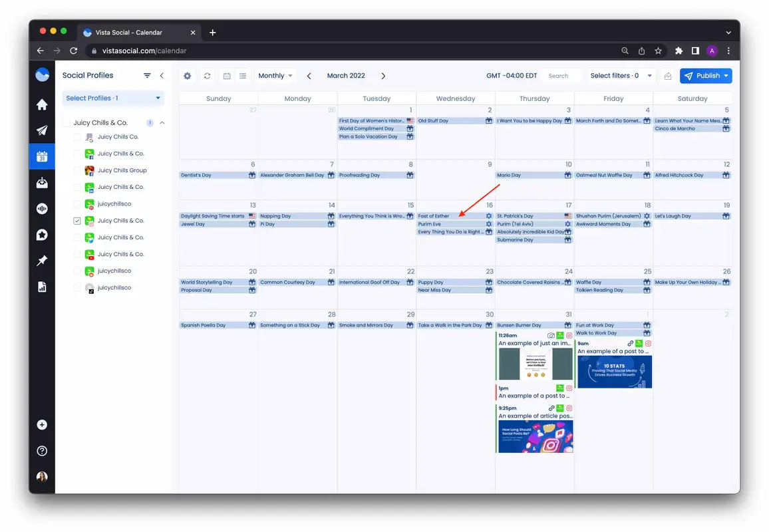Open the Select Profiles dropdown

pyautogui.click(x=113, y=98)
